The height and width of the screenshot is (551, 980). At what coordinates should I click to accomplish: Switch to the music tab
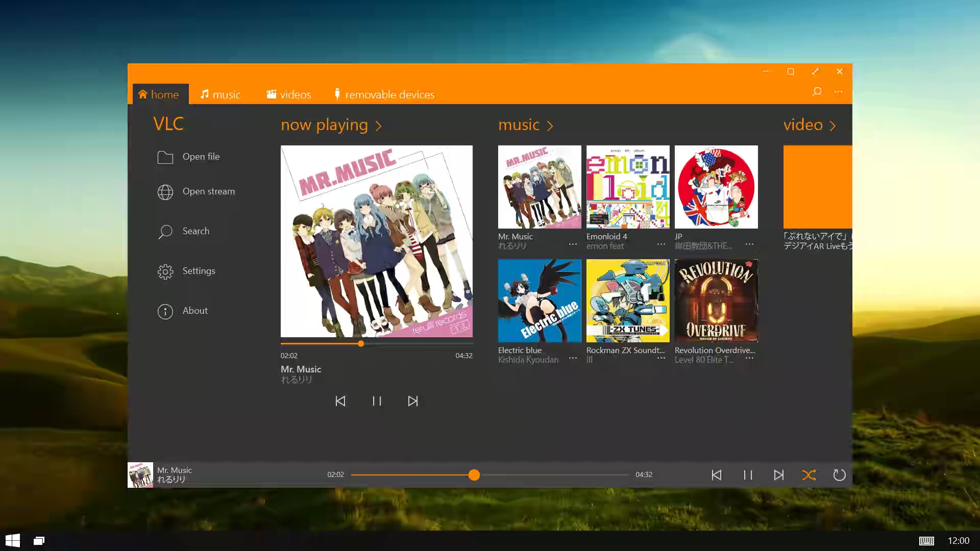tap(220, 94)
